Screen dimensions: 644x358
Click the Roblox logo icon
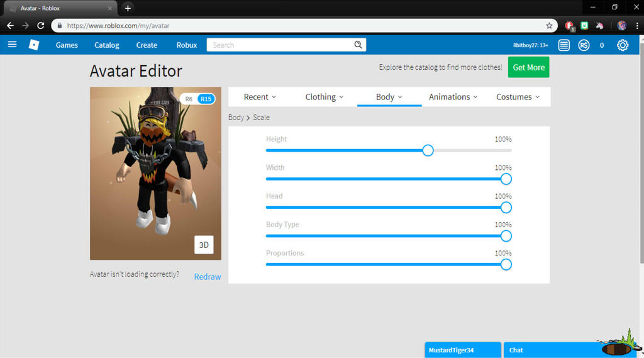(x=34, y=45)
